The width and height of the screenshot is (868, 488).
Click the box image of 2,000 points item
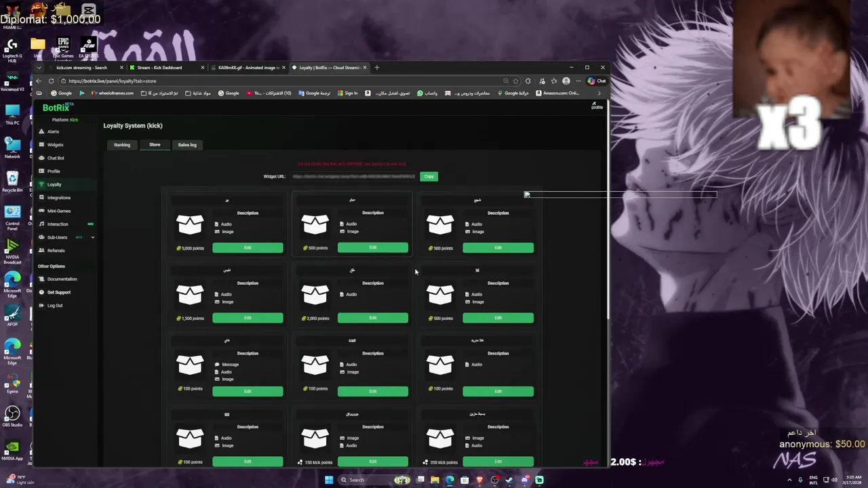[315, 294]
